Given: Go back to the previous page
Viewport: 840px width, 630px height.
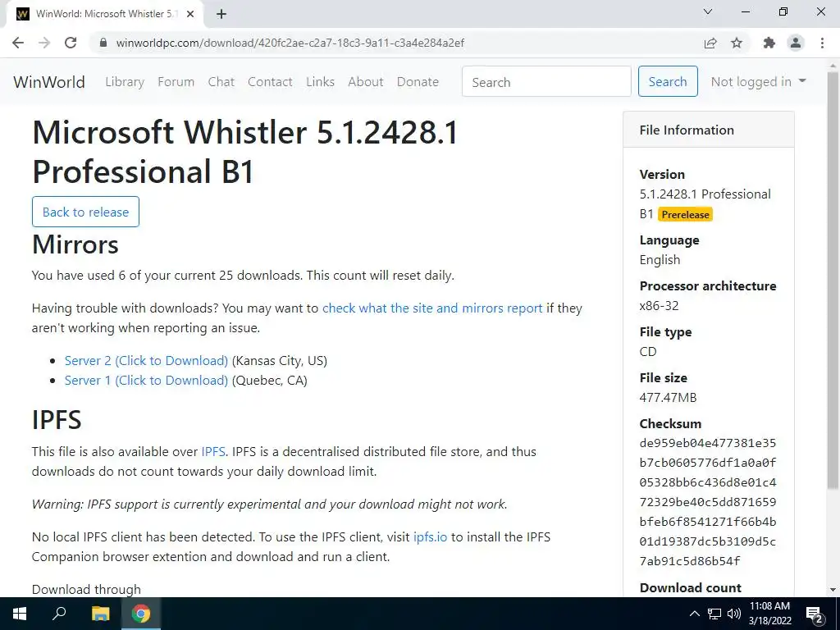Looking at the screenshot, I should [x=18, y=43].
